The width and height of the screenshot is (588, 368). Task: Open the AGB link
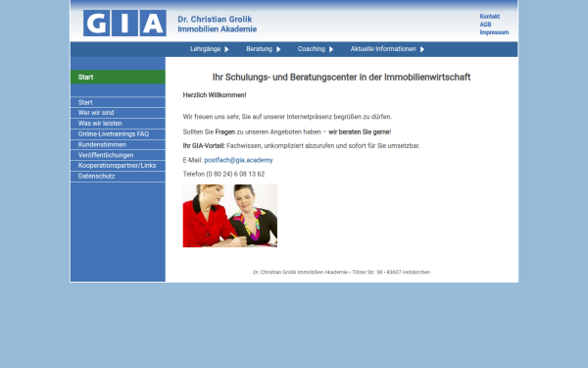click(485, 25)
